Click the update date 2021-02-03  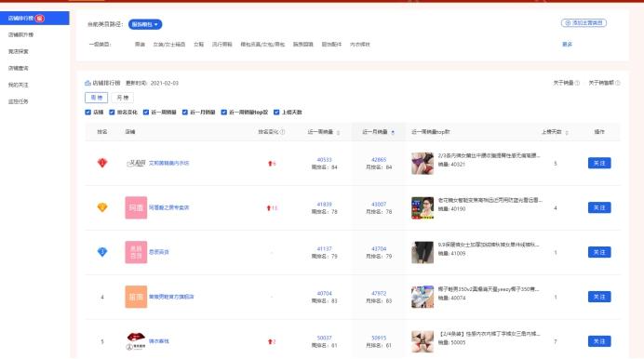(165, 83)
